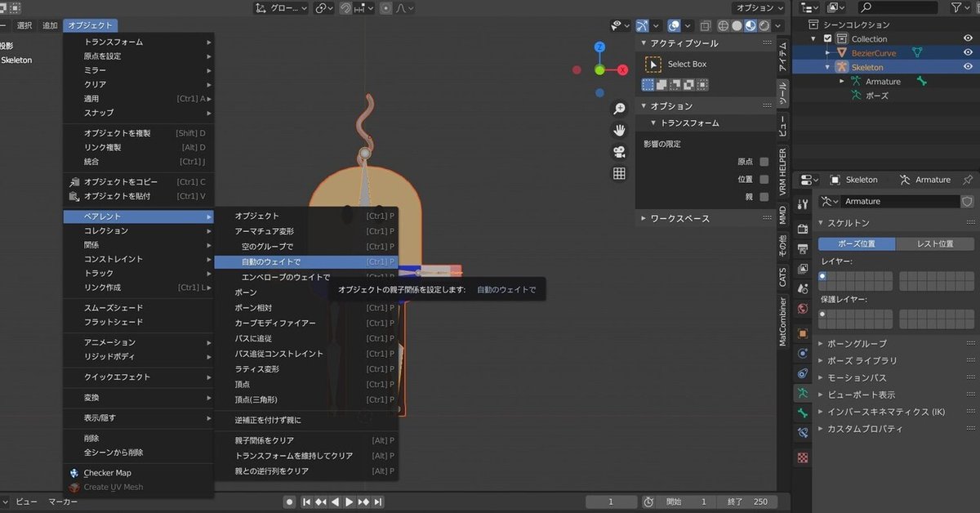Uncheck the Collection checkbox in the outliner
The width and height of the screenshot is (980, 513).
(x=828, y=38)
